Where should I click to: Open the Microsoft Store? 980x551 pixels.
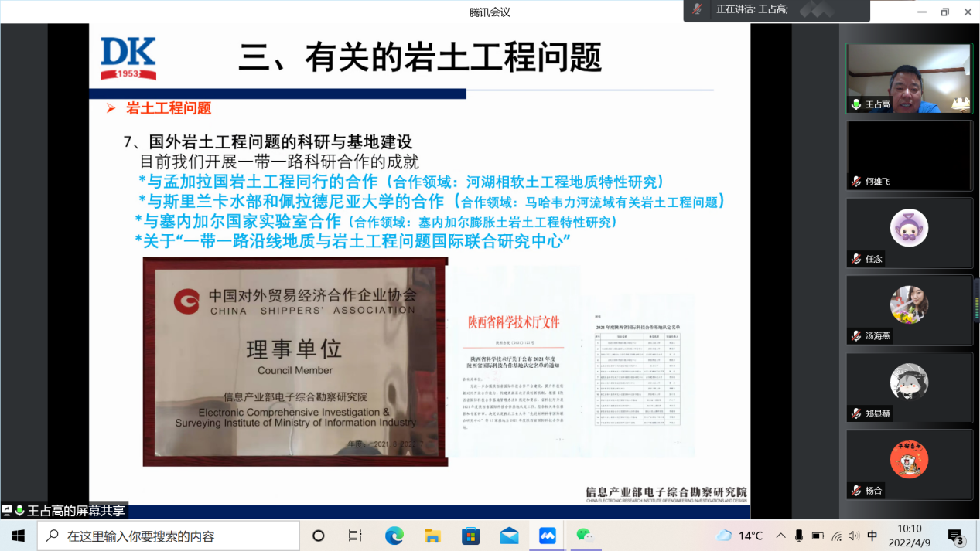click(x=470, y=534)
